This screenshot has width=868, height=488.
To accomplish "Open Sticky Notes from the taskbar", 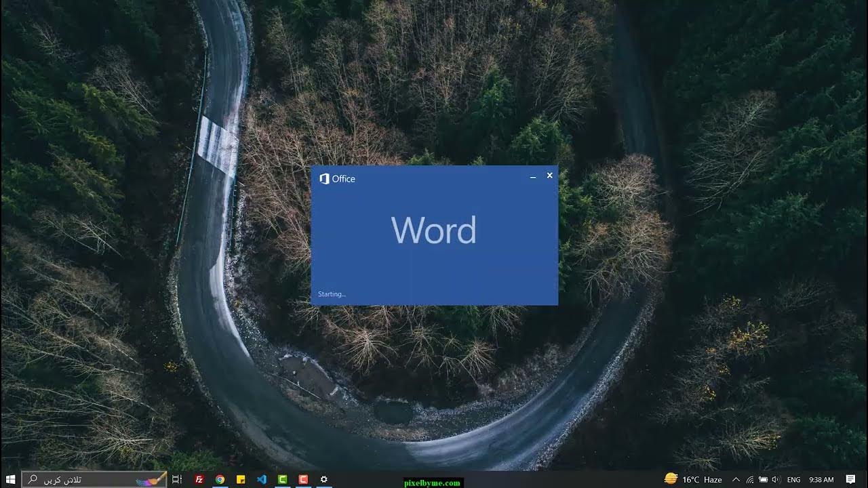I will click(x=241, y=479).
